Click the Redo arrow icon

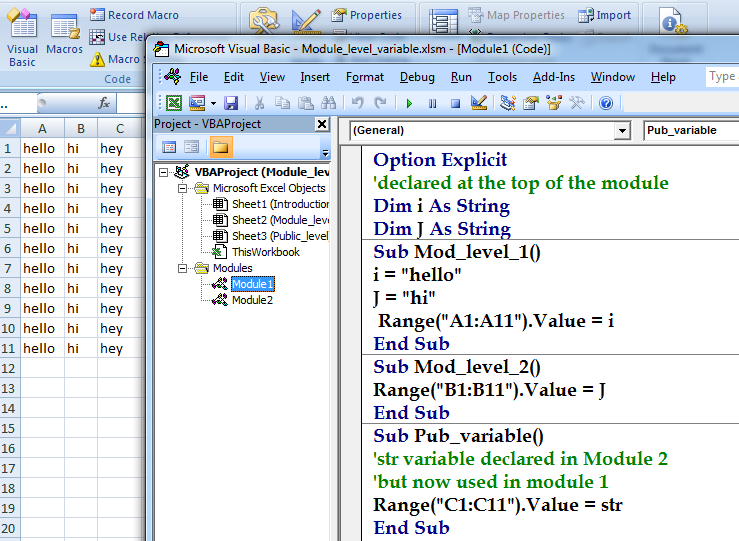[380, 103]
